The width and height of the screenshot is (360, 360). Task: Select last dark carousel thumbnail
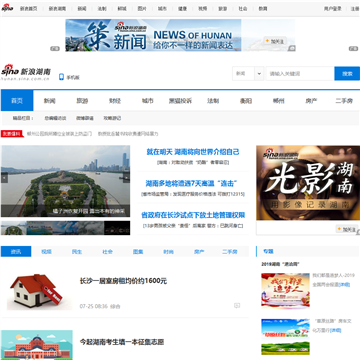(117, 228)
